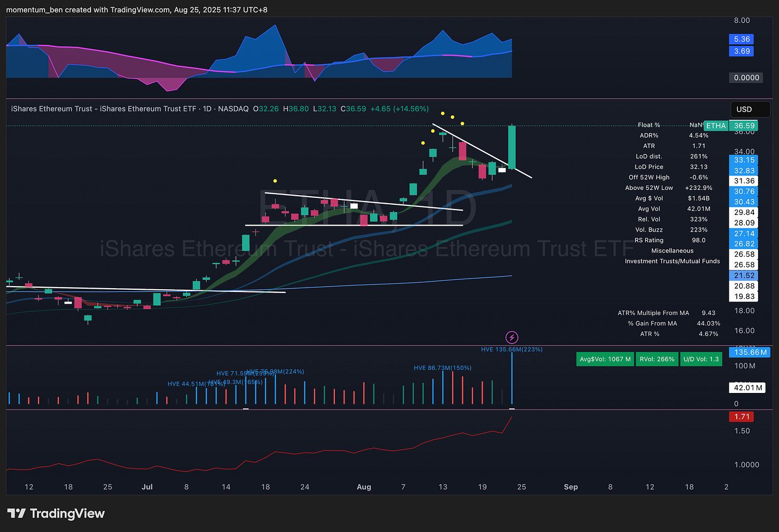Click the Jul label on time axis
779x532 pixels.
pyautogui.click(x=147, y=487)
